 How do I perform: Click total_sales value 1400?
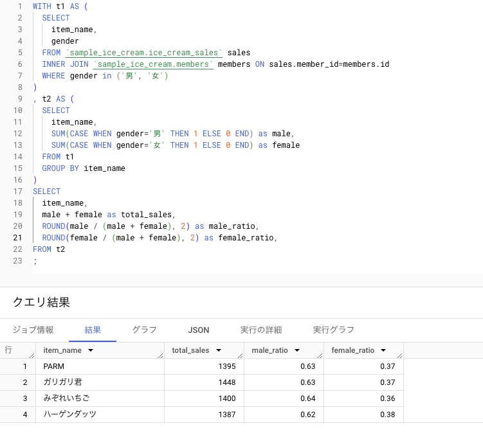pos(227,399)
